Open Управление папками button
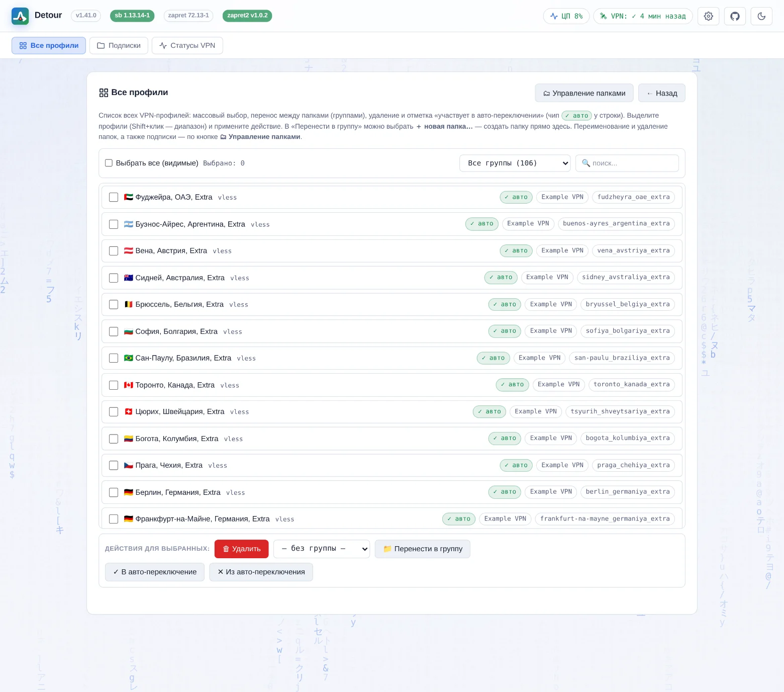This screenshot has height=692, width=784. (584, 93)
